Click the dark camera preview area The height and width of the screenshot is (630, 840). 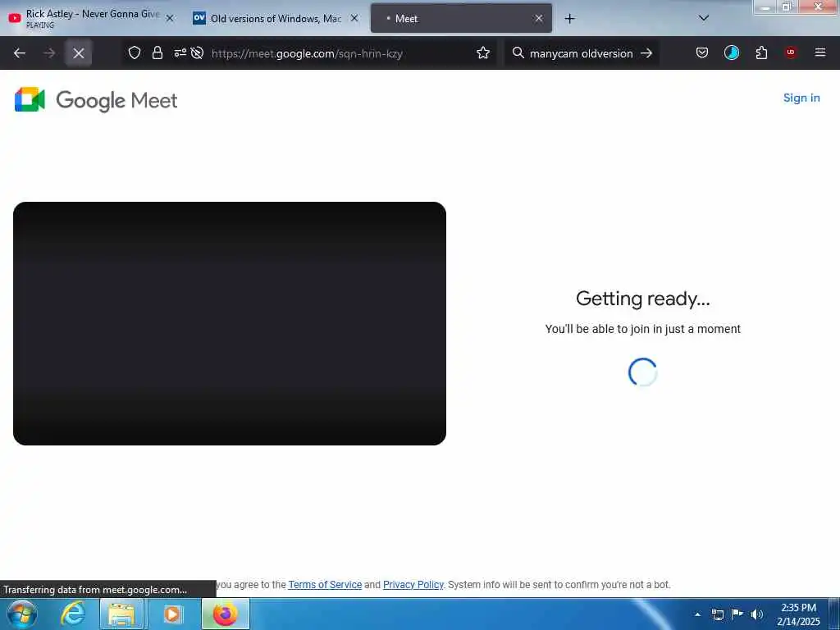[230, 323]
